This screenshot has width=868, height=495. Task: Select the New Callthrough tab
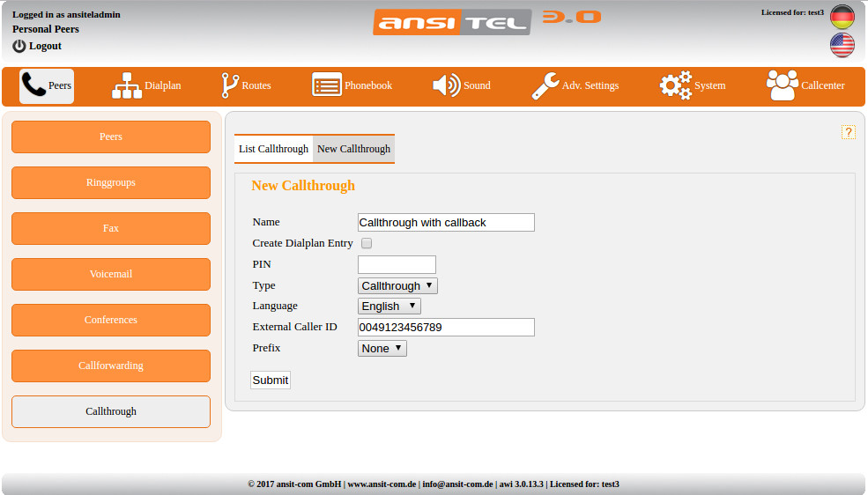(353, 149)
